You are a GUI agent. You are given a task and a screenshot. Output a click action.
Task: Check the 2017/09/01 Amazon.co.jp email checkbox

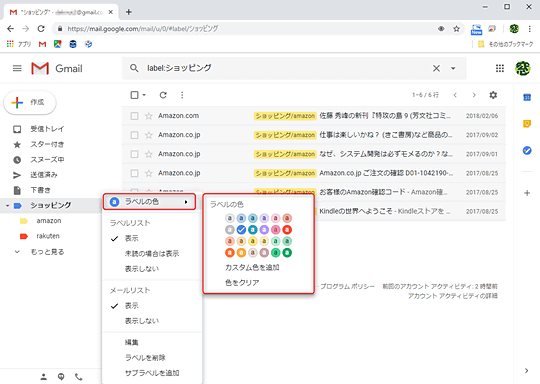[x=134, y=154]
